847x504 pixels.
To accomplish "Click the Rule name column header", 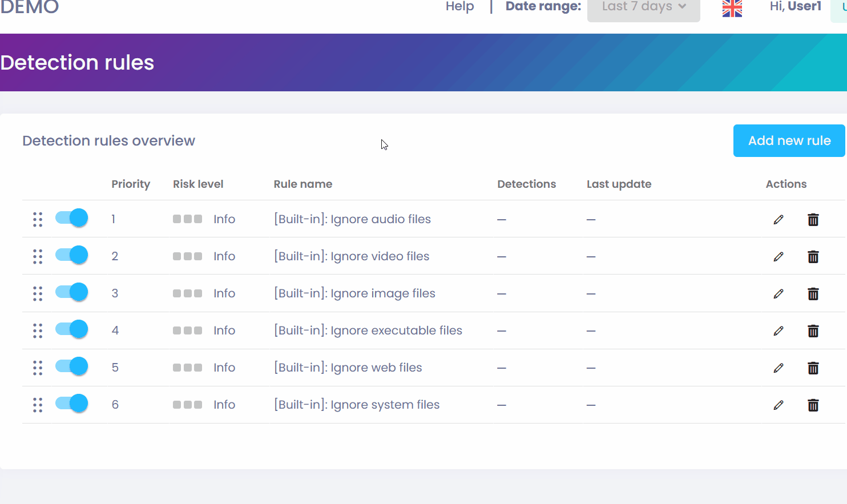I will pyautogui.click(x=303, y=184).
